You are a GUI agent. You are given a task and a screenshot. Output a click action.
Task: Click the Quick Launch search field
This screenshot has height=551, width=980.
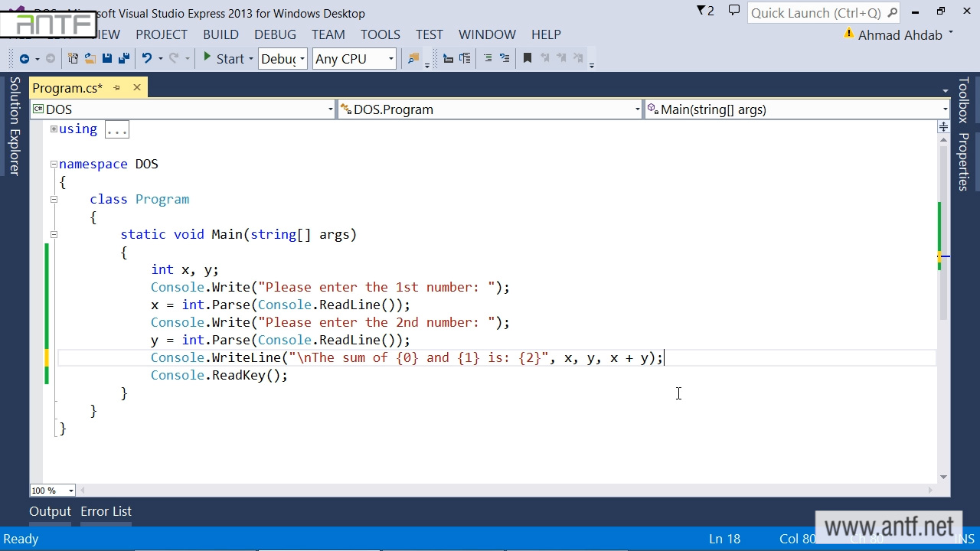point(815,13)
